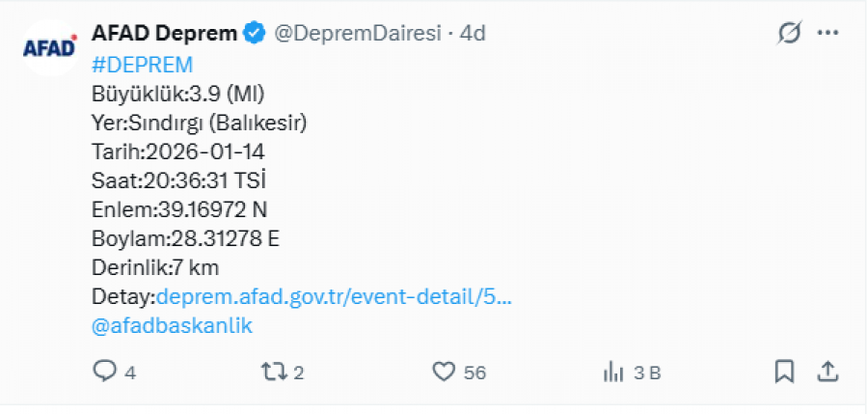
Task: Open the AFAD Deprem display name
Action: click(x=164, y=33)
